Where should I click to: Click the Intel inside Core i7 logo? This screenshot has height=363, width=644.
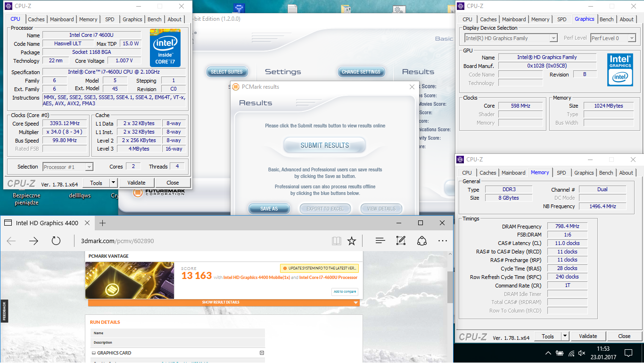pyautogui.click(x=165, y=48)
